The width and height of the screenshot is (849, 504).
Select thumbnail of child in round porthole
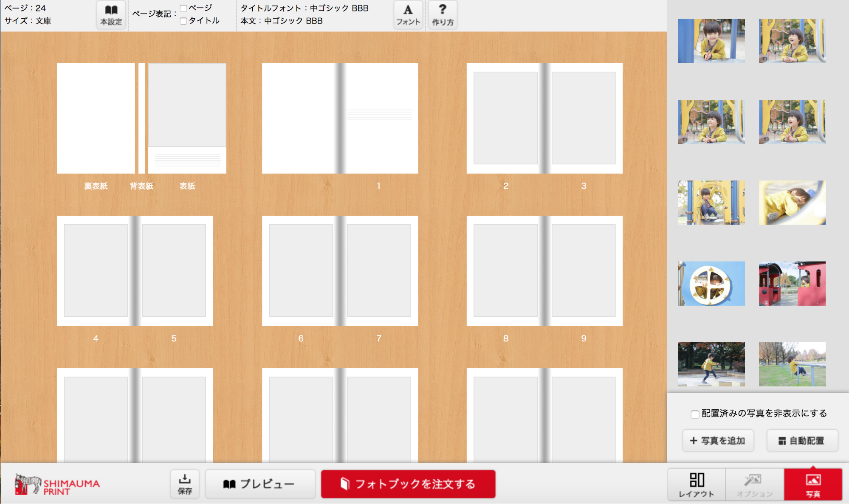[711, 283]
